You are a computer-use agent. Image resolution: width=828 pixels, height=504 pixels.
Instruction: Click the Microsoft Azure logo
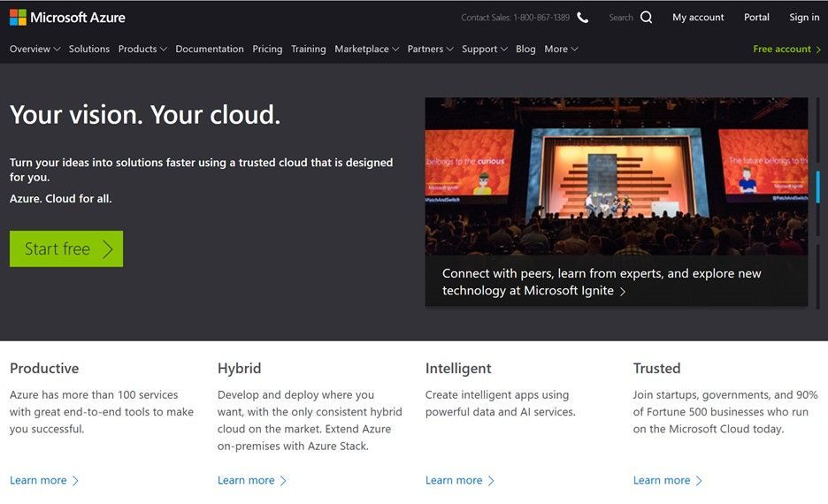pos(67,18)
